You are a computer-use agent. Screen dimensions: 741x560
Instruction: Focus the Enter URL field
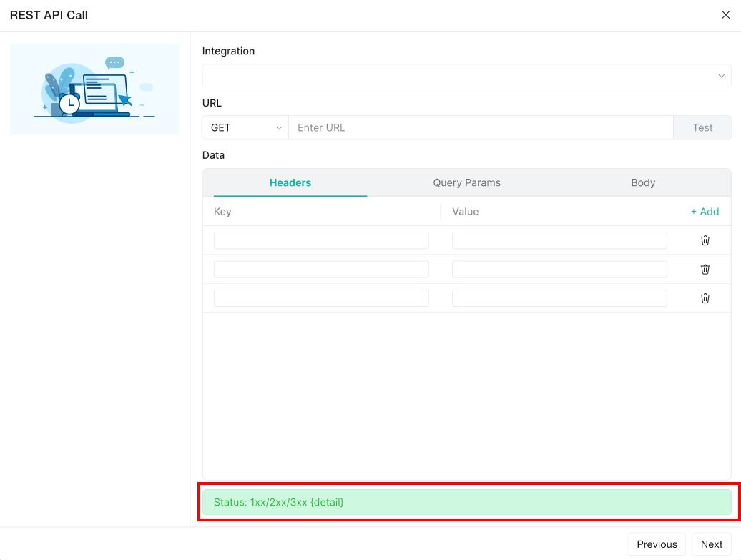point(480,127)
